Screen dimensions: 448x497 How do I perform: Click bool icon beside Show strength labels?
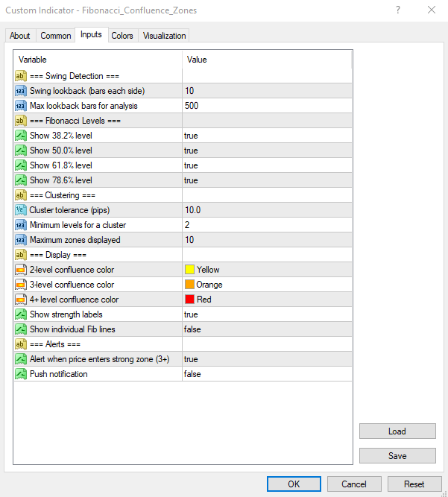[x=21, y=314]
